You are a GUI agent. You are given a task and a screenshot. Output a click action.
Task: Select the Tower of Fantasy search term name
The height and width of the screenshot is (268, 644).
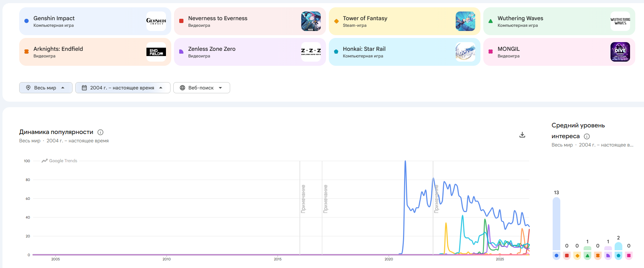(365, 18)
